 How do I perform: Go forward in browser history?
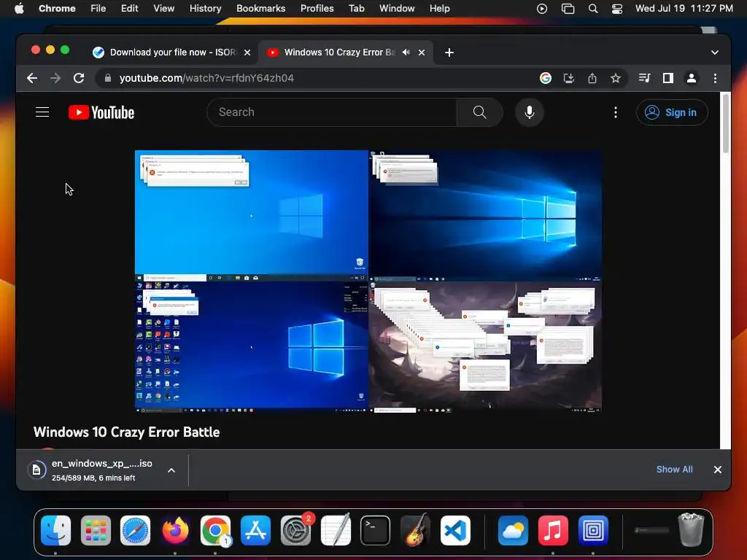pos(55,78)
